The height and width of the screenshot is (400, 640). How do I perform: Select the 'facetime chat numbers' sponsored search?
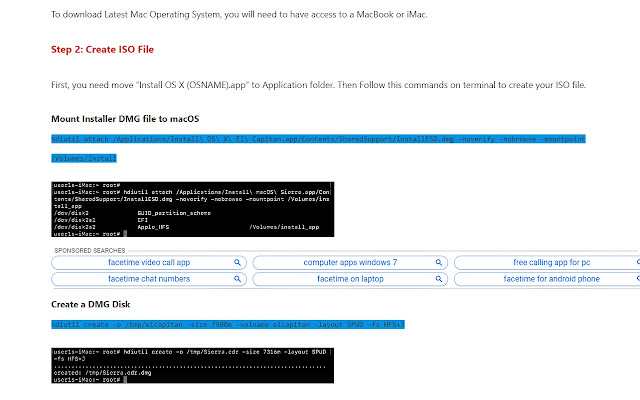point(149,279)
